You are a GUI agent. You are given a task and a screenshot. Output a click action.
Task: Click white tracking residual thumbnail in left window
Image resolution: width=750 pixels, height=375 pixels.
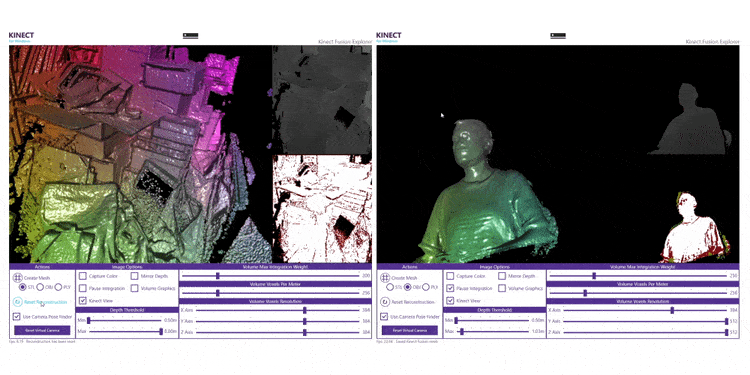pos(321,209)
